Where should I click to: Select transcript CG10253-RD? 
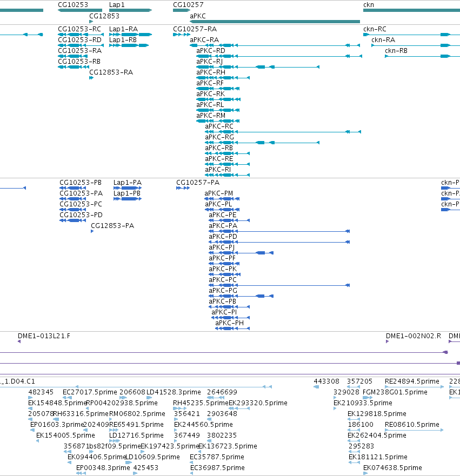(81, 45)
